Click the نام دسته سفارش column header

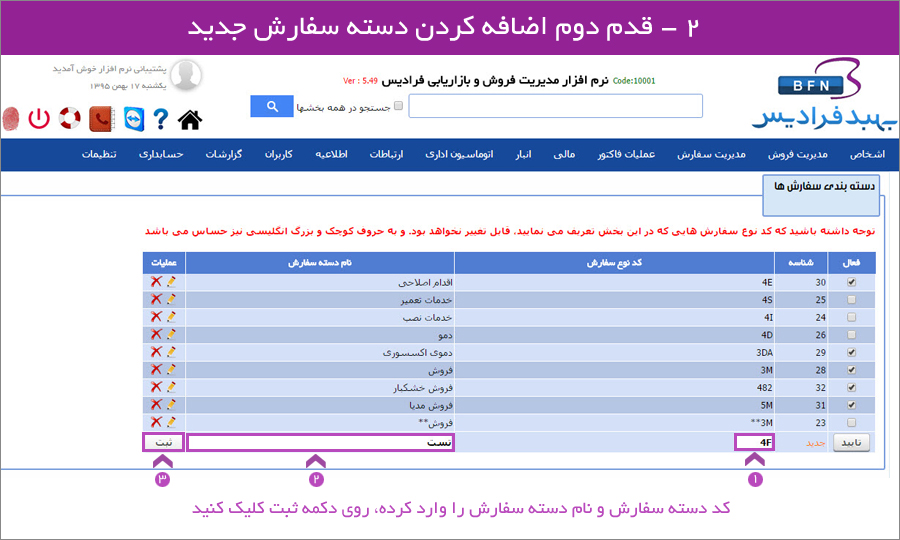(x=320, y=263)
